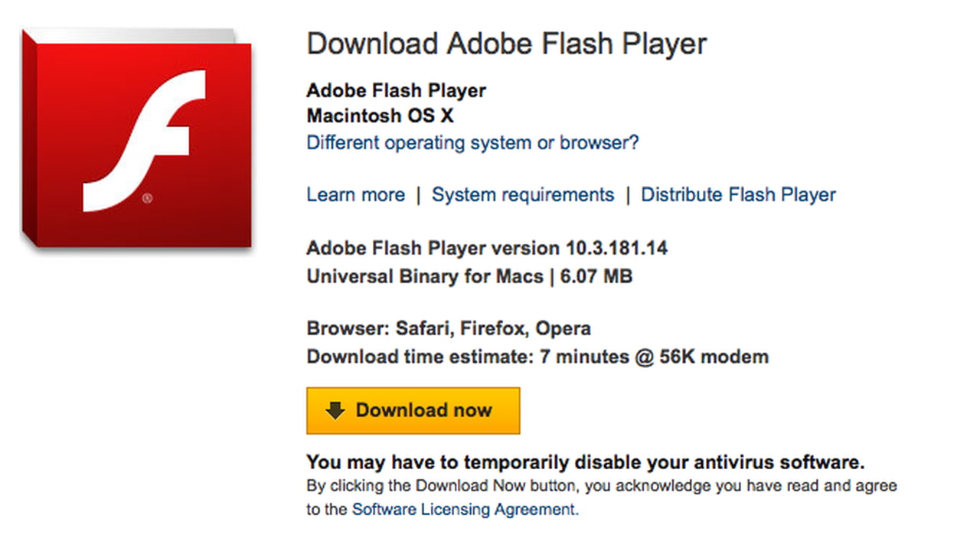Click the Download Adobe Flash Player heading
Viewport: 980px width, 551px height.
pyautogui.click(x=506, y=44)
